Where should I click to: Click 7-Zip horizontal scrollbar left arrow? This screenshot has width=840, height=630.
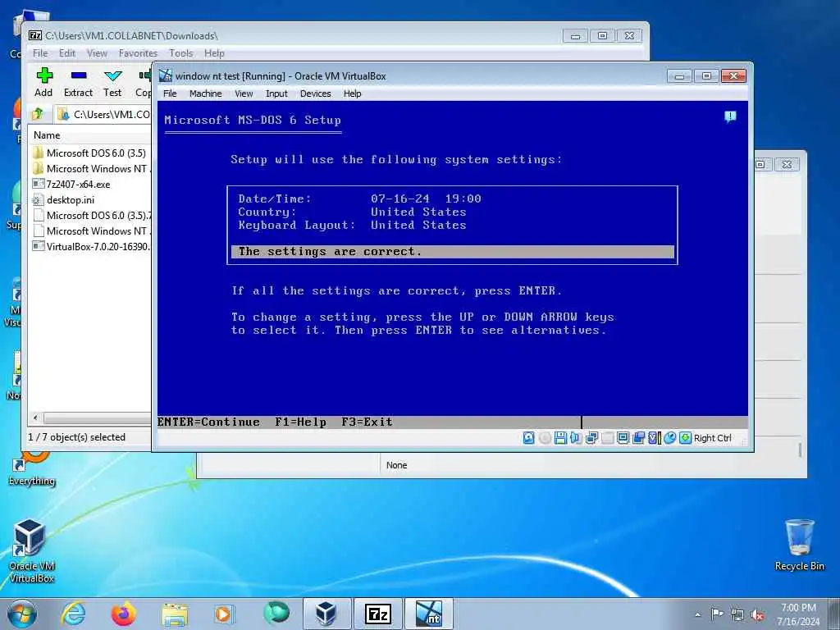coord(35,418)
